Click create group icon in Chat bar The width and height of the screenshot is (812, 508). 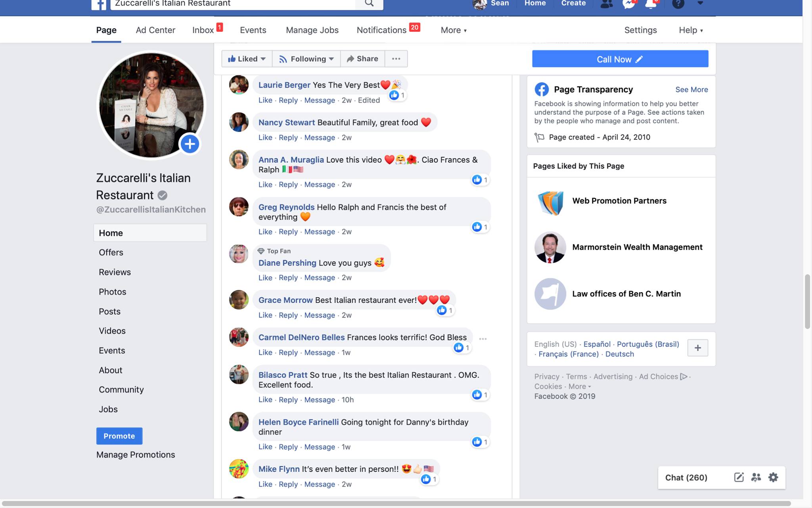tap(756, 477)
